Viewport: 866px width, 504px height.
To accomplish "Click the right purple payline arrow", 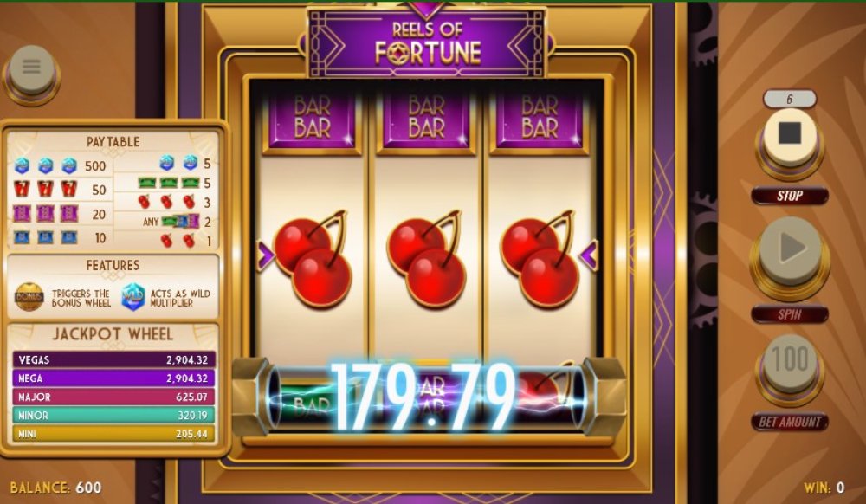I will coord(588,255).
